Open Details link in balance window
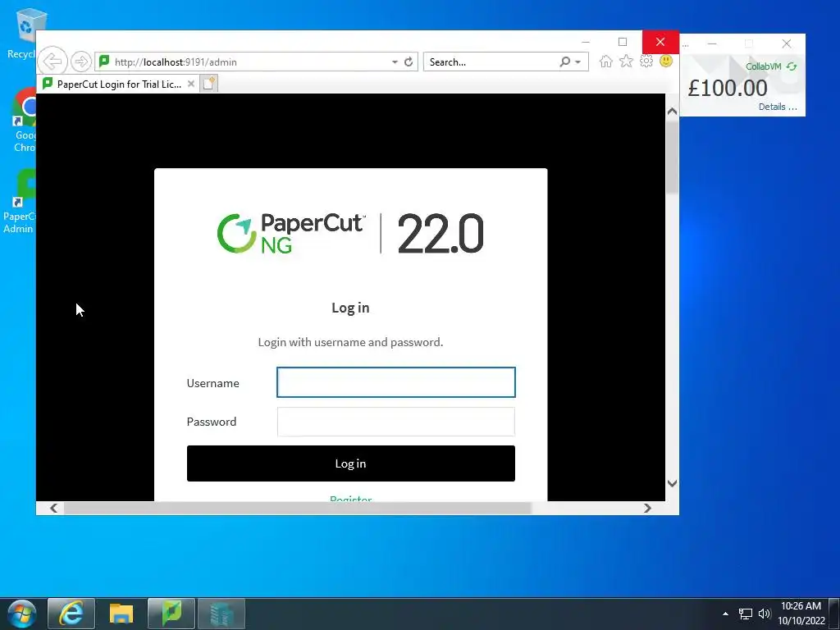 click(778, 107)
